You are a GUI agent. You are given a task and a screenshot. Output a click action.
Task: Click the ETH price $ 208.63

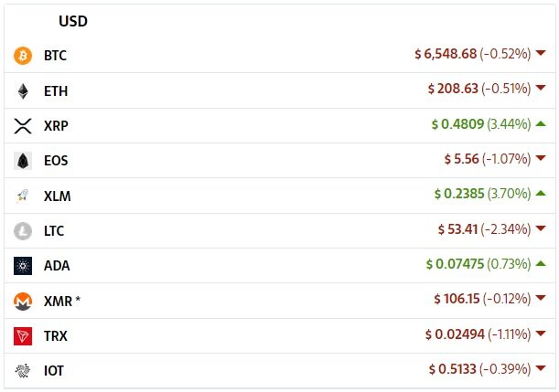pos(453,89)
